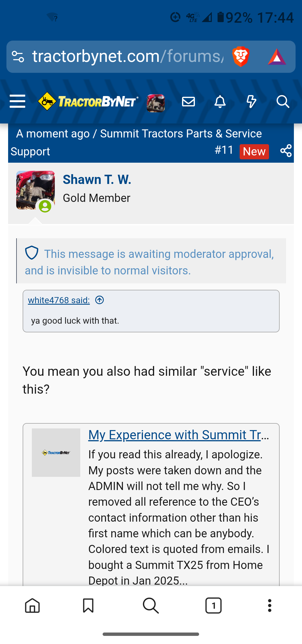Open site settings icon in address bar

[x=18, y=57]
